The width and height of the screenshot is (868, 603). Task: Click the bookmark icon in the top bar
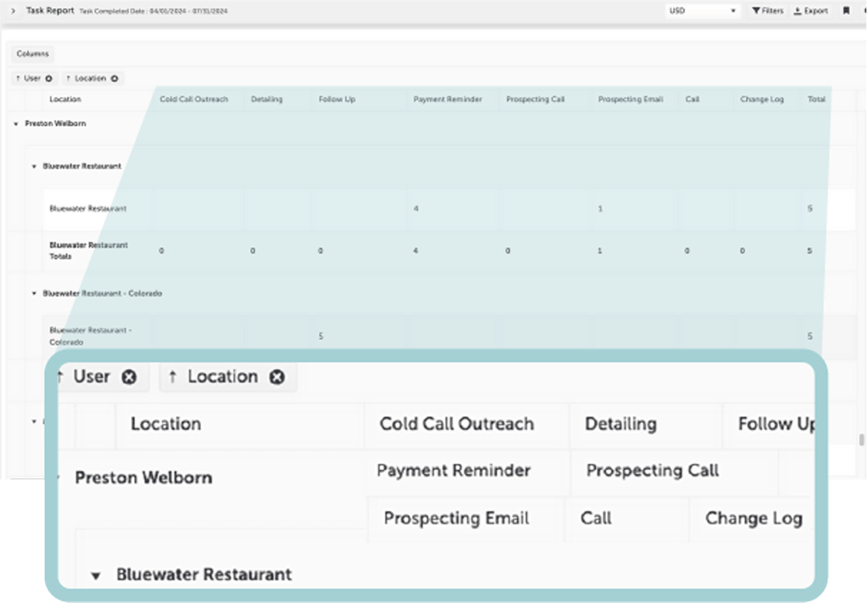846,11
